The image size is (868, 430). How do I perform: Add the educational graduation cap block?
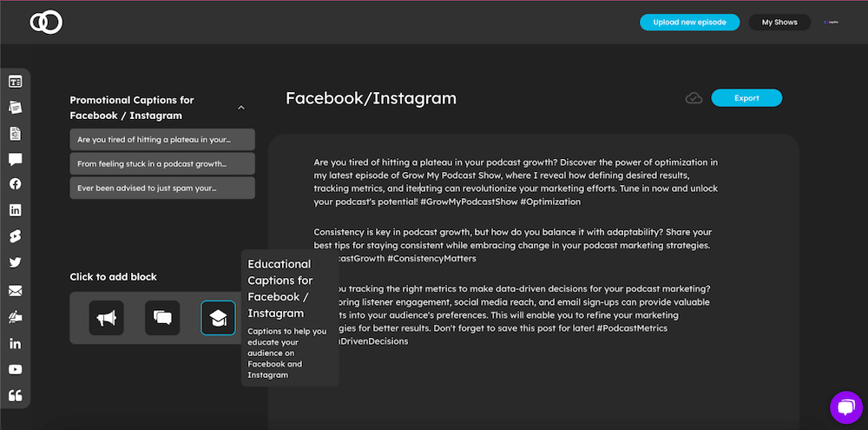218,318
